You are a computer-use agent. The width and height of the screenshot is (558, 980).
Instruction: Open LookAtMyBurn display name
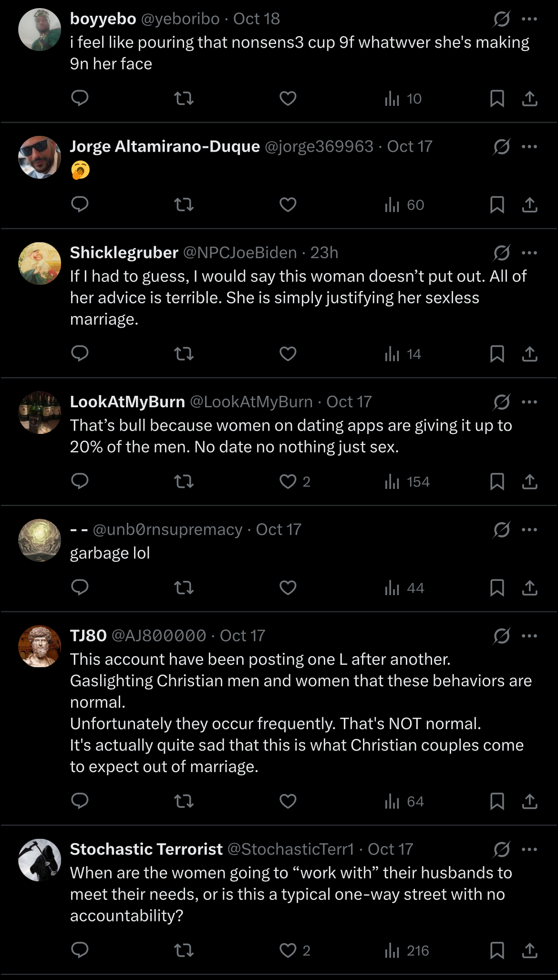[x=127, y=402]
